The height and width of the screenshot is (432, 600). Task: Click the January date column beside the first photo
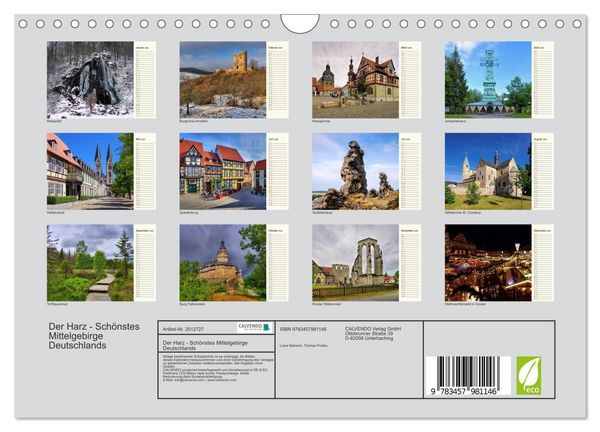[145, 80]
